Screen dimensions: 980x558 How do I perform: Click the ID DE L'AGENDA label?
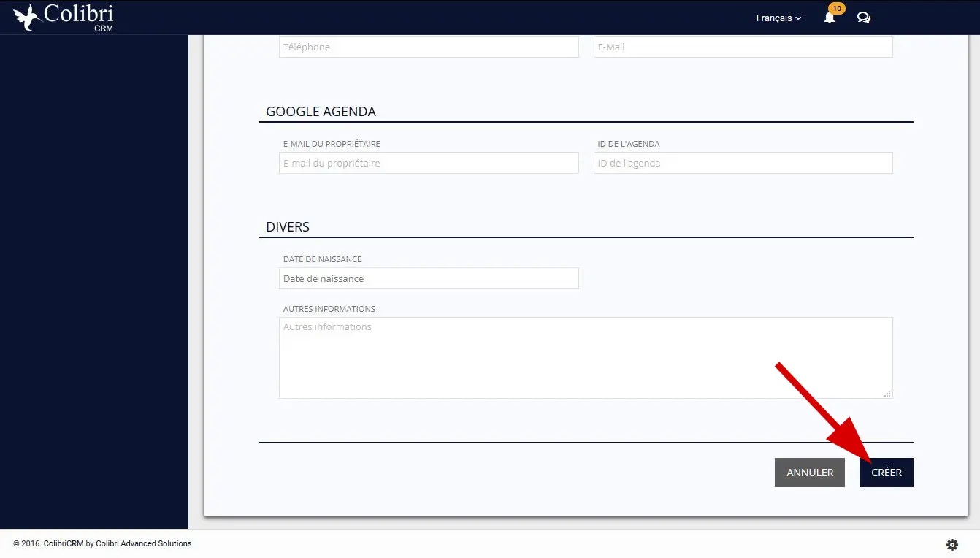629,144
